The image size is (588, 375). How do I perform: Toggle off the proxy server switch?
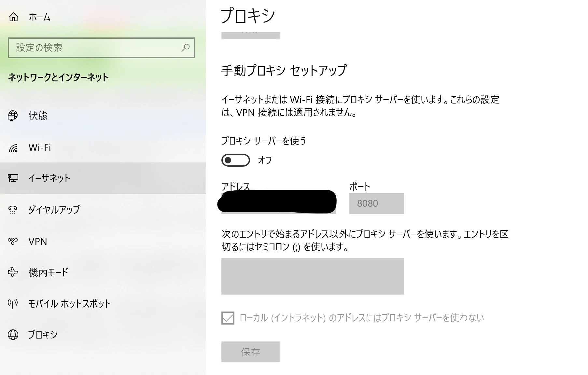[235, 160]
